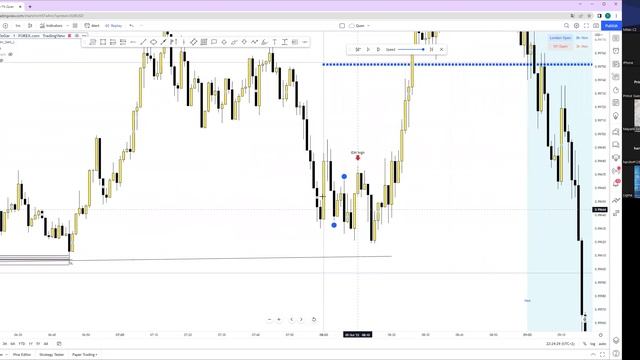Open the help center question icon
The height and width of the screenshot is (360, 640).
[616, 353]
